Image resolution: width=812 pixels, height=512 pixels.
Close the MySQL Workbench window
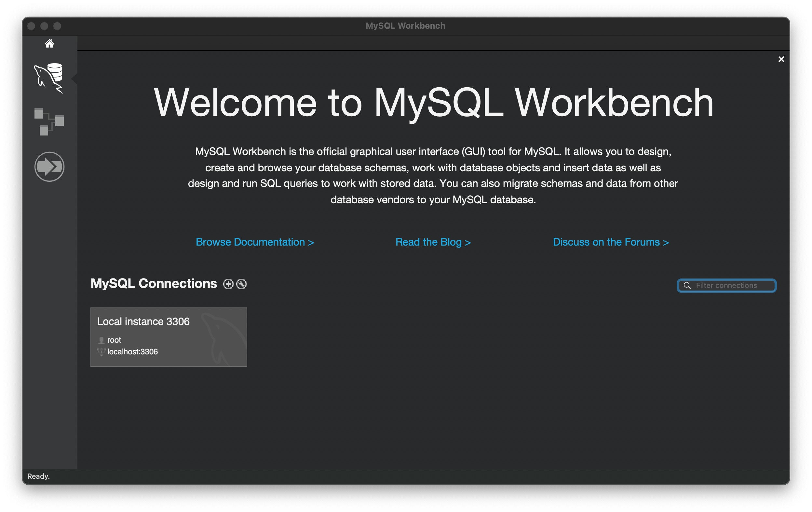tap(31, 26)
